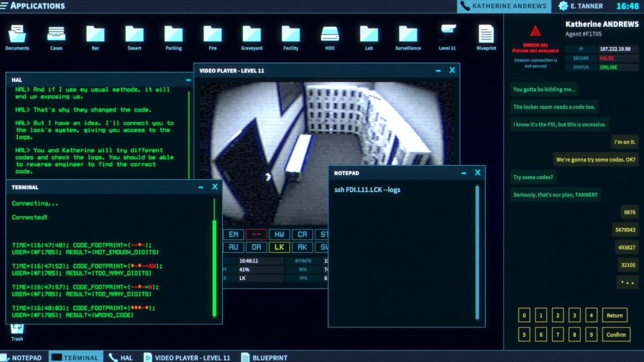Click in the Notepad text area
The width and height of the screenshot is (644, 362).
coord(402,252)
